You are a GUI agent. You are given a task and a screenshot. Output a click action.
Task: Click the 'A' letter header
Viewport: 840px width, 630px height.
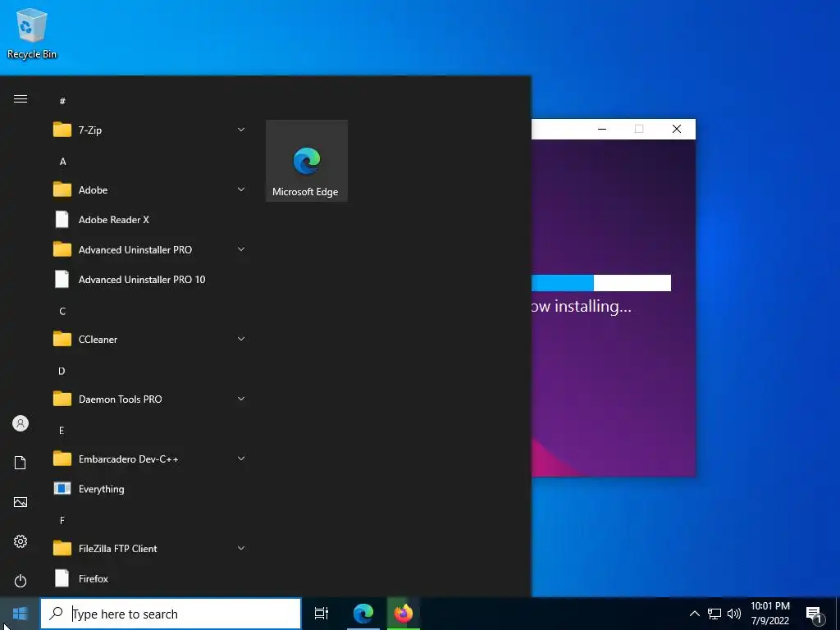pyautogui.click(x=62, y=162)
